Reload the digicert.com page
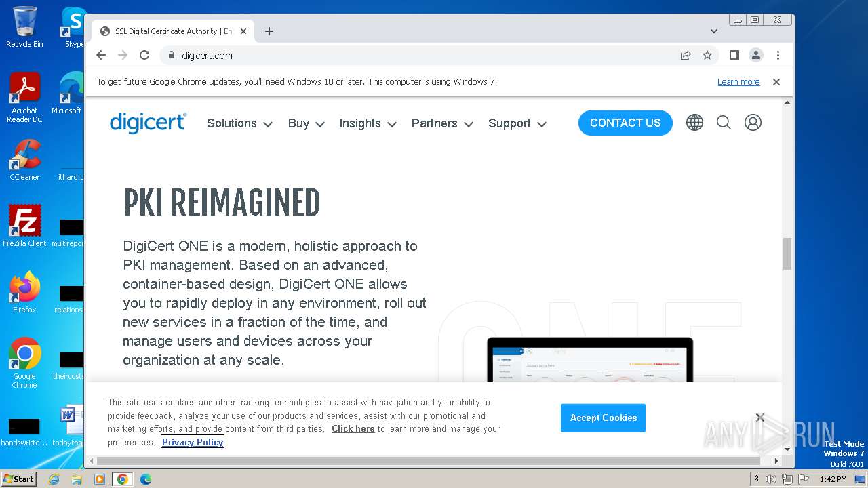The height and width of the screenshot is (488, 868). point(144,55)
